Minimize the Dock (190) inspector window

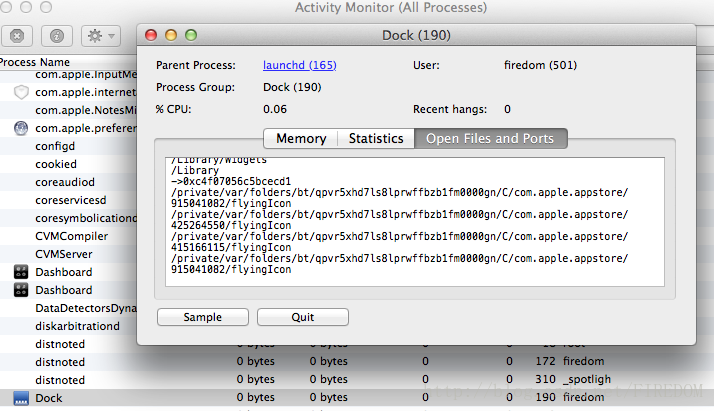tap(171, 35)
